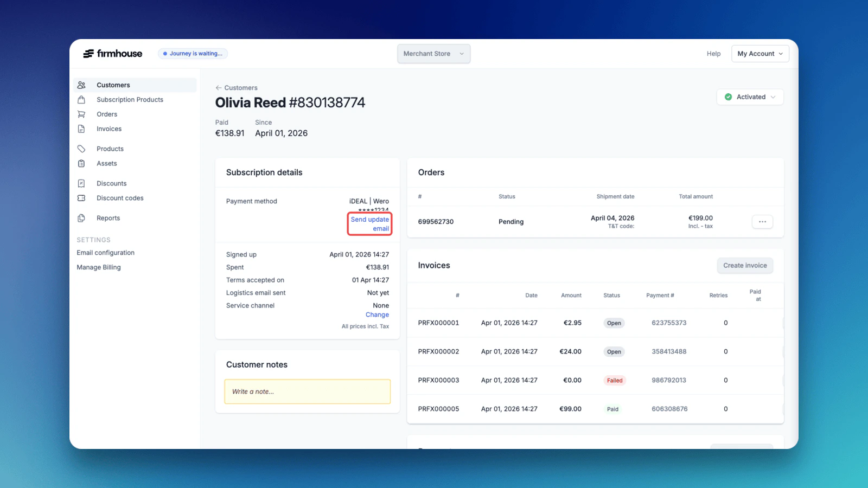Click Change next to Service channel
Image resolution: width=868 pixels, height=488 pixels.
point(377,314)
